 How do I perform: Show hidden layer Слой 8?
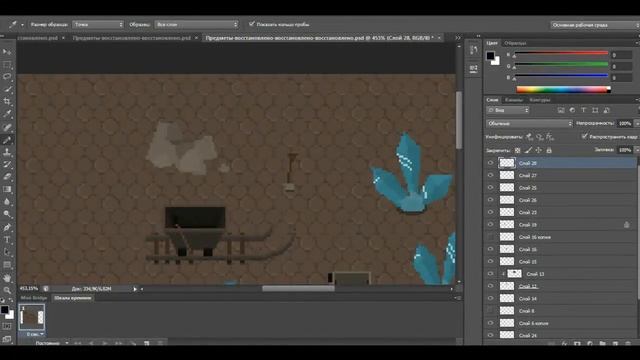[x=490, y=311]
